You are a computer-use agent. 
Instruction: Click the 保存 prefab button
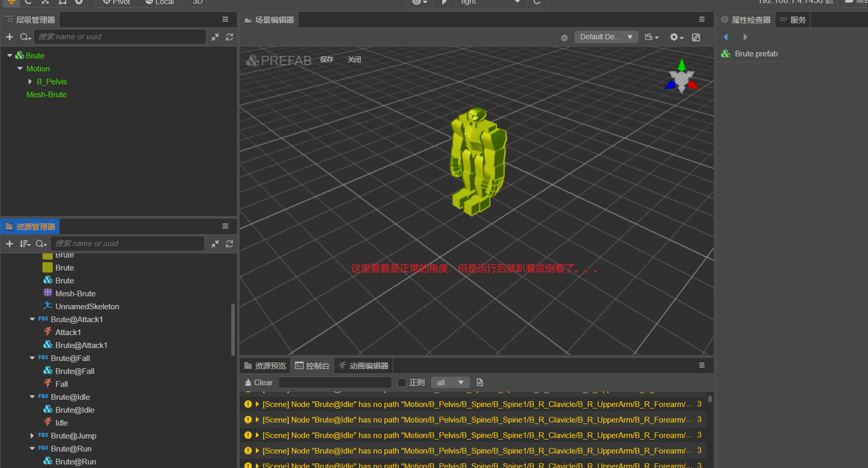tap(326, 60)
